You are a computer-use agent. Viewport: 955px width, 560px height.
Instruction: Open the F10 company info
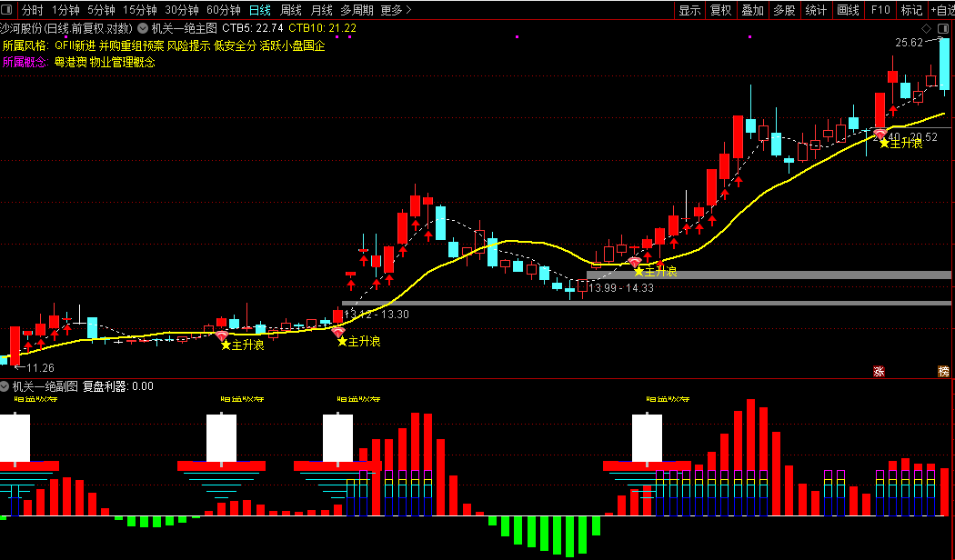(880, 10)
